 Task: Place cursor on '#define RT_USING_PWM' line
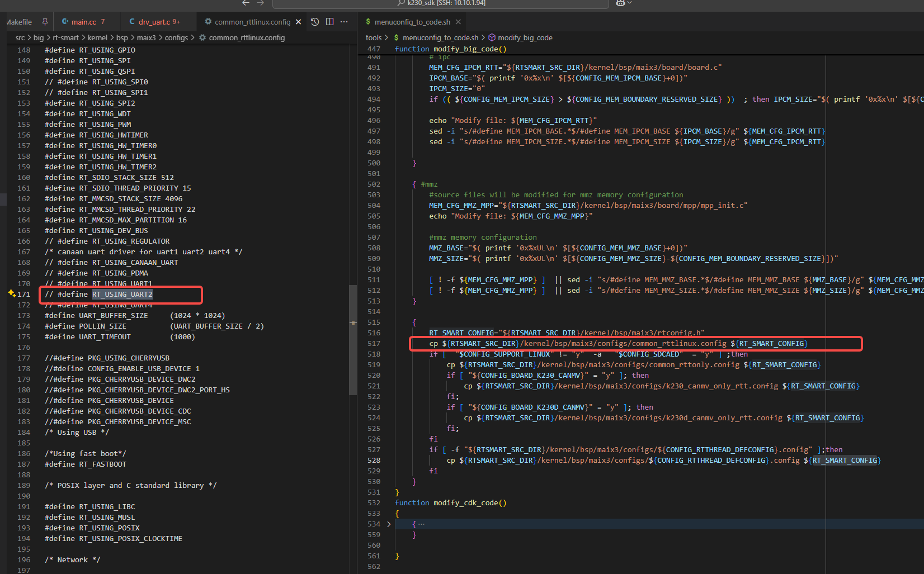tap(88, 124)
